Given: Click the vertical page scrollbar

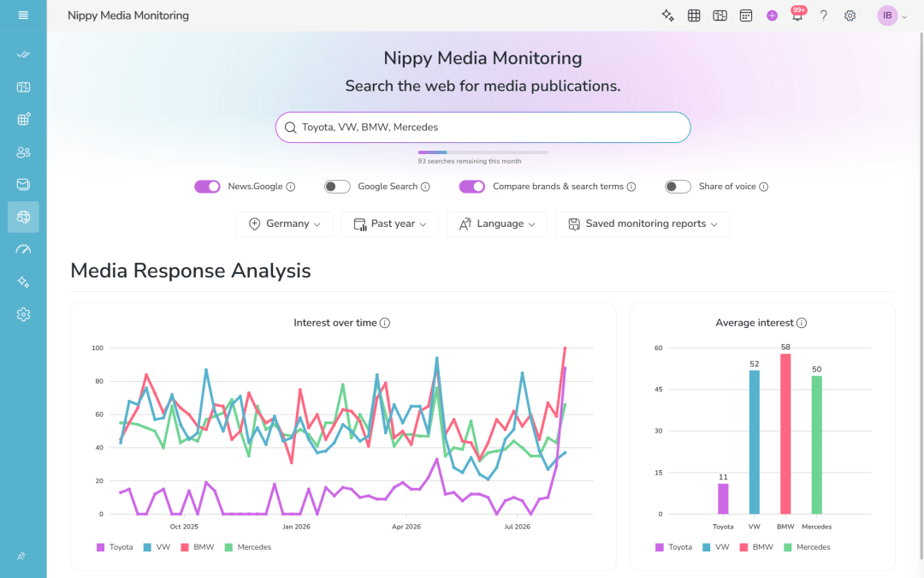Looking at the screenshot, I should (x=921, y=295).
